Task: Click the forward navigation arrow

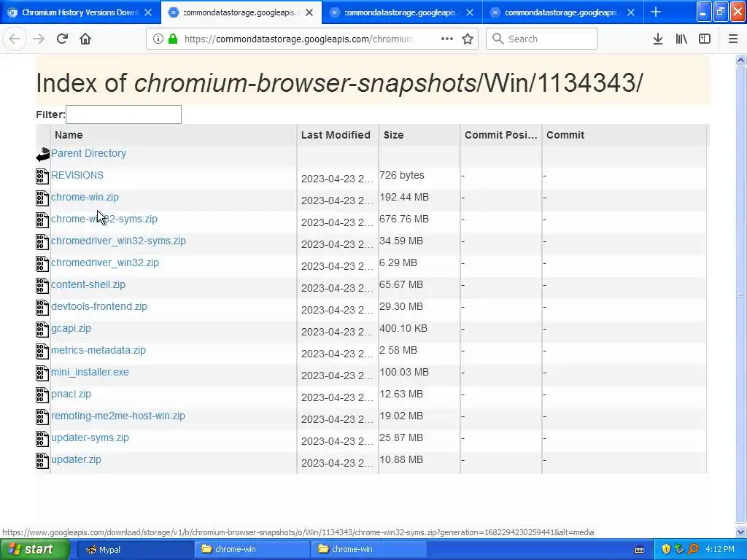Action: click(x=39, y=39)
